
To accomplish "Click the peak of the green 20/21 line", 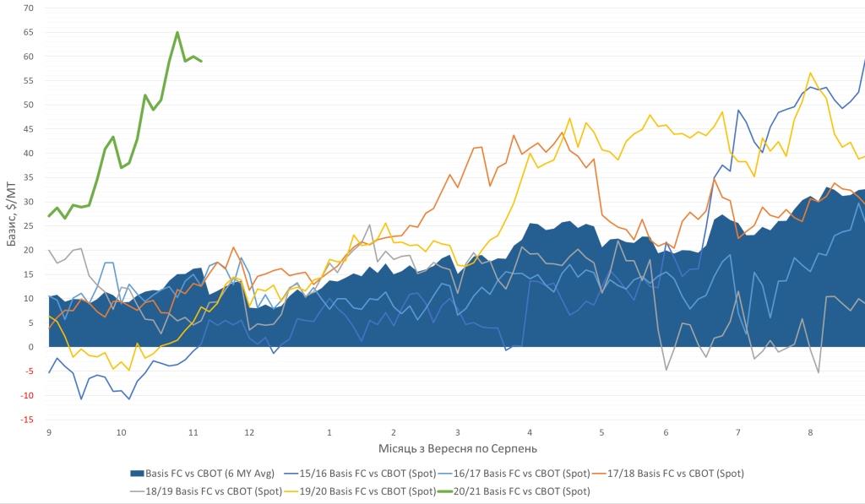I will pos(177,32).
